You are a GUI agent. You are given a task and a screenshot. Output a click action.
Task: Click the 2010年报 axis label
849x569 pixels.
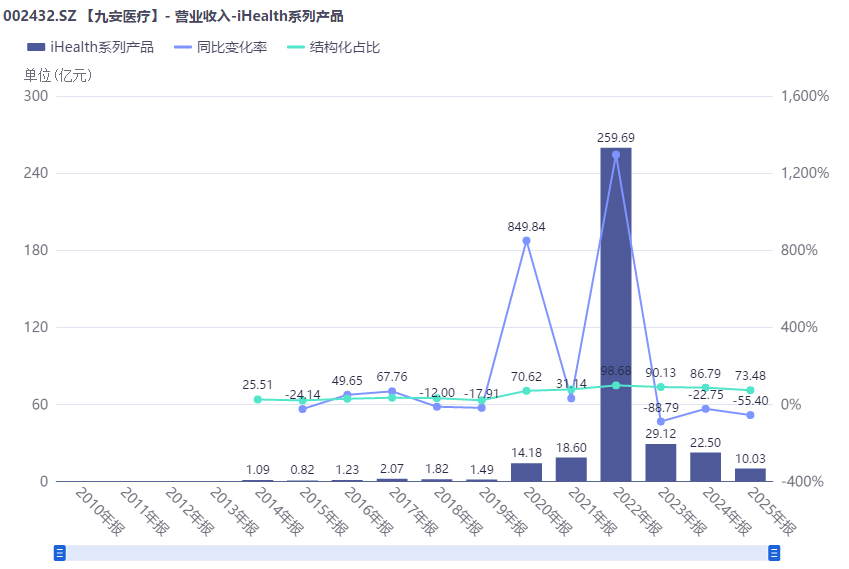[x=100, y=511]
